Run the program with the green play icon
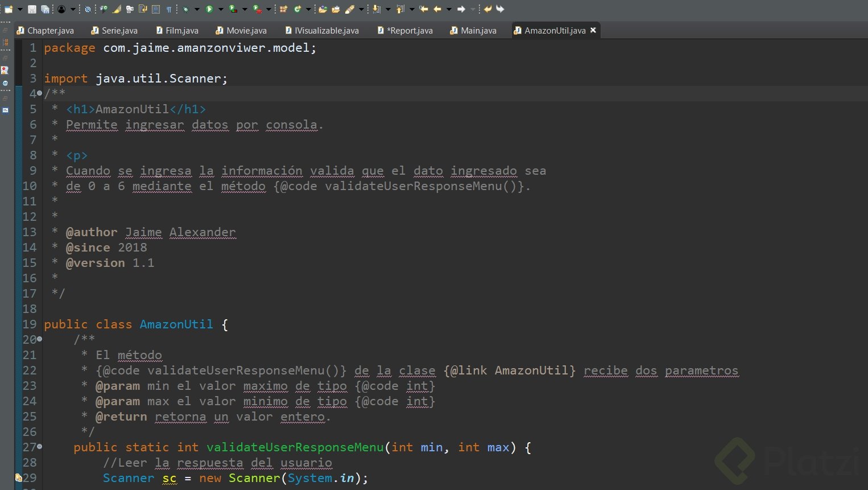The image size is (868, 490). click(x=209, y=9)
